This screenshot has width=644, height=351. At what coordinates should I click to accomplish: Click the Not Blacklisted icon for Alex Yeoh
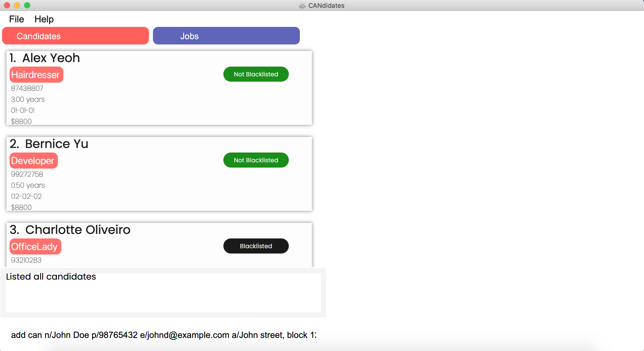click(x=255, y=74)
